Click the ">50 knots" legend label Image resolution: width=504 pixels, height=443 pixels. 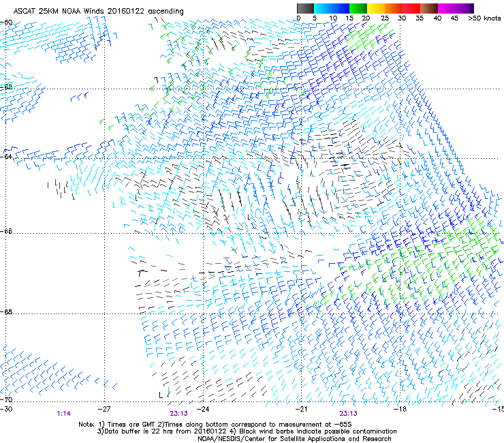coord(484,18)
